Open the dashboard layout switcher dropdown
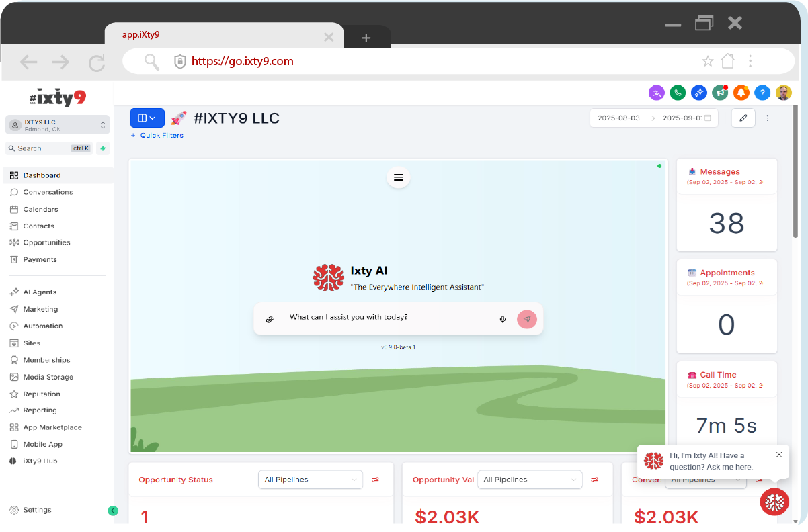 point(147,118)
